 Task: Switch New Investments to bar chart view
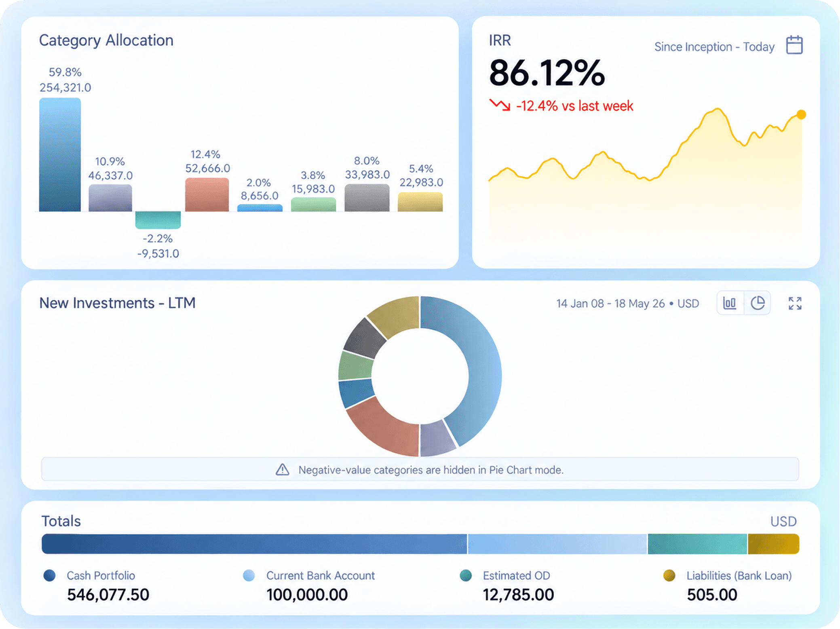coord(730,303)
